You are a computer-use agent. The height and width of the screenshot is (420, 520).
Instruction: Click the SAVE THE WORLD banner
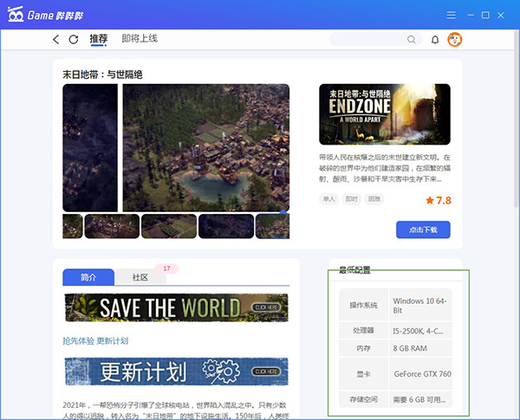coord(176,307)
